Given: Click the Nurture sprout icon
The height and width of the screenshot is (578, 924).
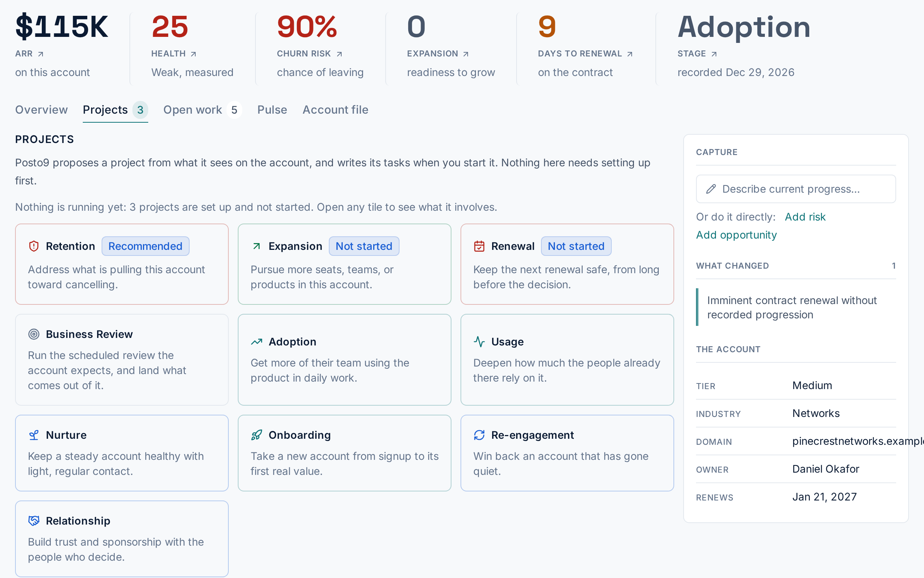Looking at the screenshot, I should pyautogui.click(x=33, y=435).
